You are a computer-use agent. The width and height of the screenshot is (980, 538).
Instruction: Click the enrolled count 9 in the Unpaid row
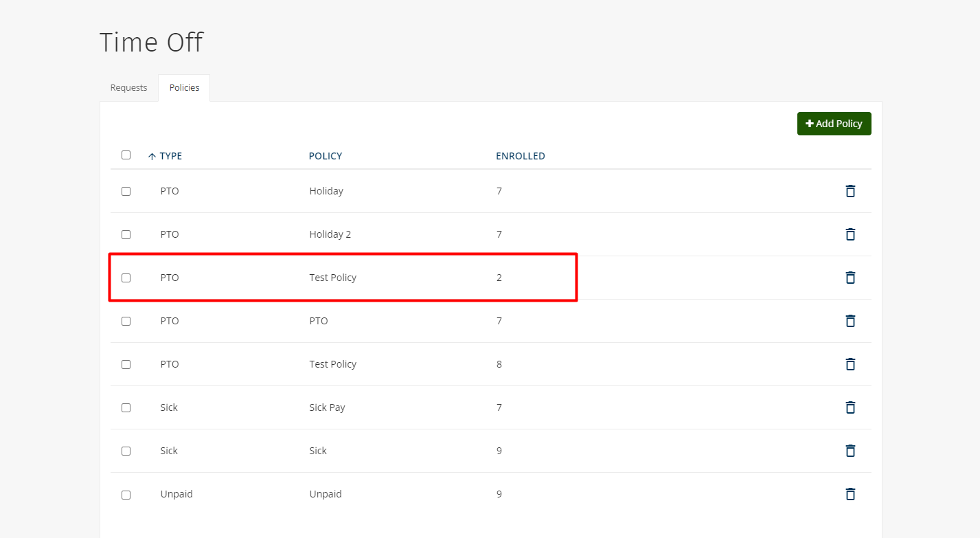(499, 494)
